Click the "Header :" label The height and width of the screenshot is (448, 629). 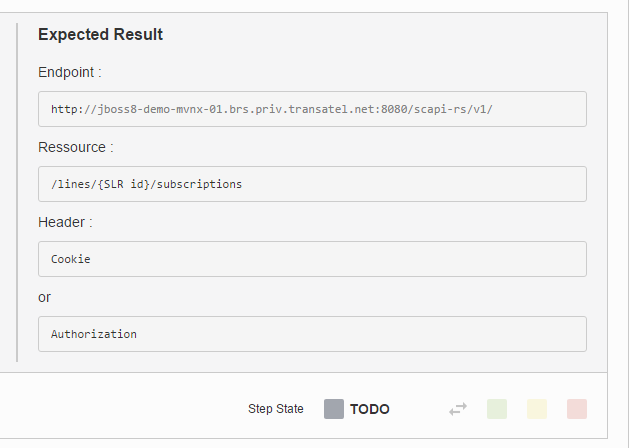tap(65, 222)
